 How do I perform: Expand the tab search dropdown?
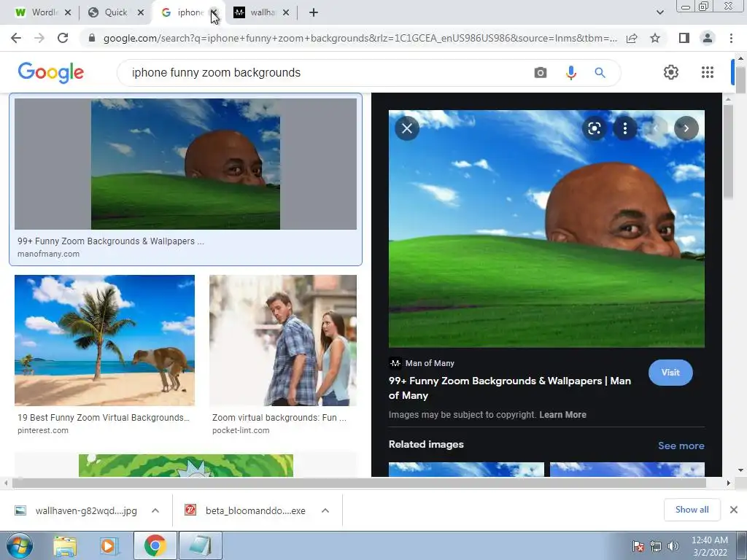(659, 12)
